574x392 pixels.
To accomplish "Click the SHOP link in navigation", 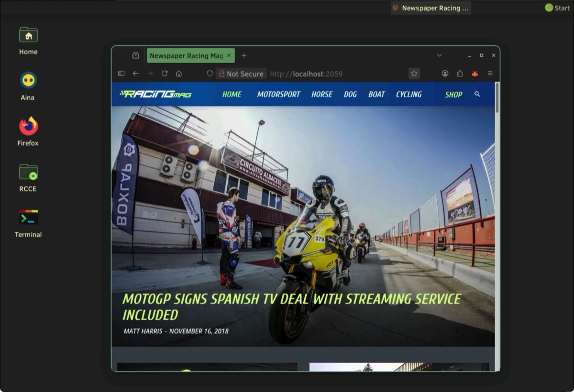I will pos(453,94).
